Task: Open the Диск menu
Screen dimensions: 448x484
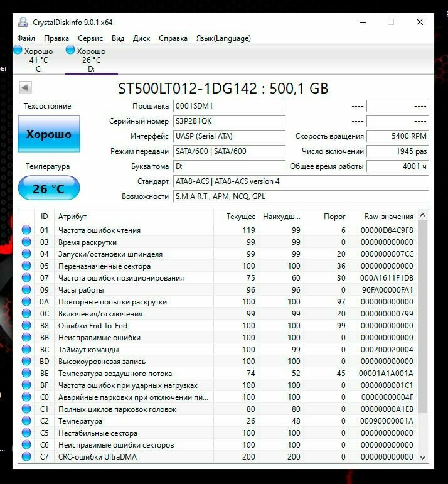Action: 141,38
